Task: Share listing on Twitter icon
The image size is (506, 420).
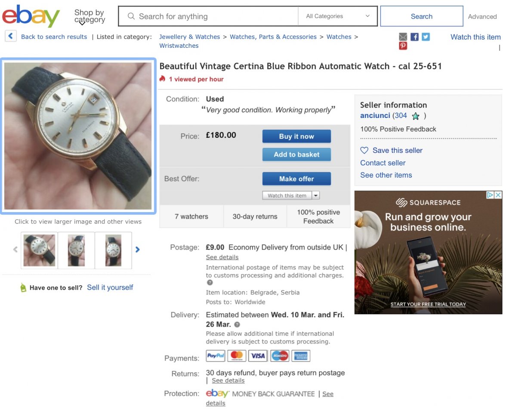Action: (x=426, y=37)
